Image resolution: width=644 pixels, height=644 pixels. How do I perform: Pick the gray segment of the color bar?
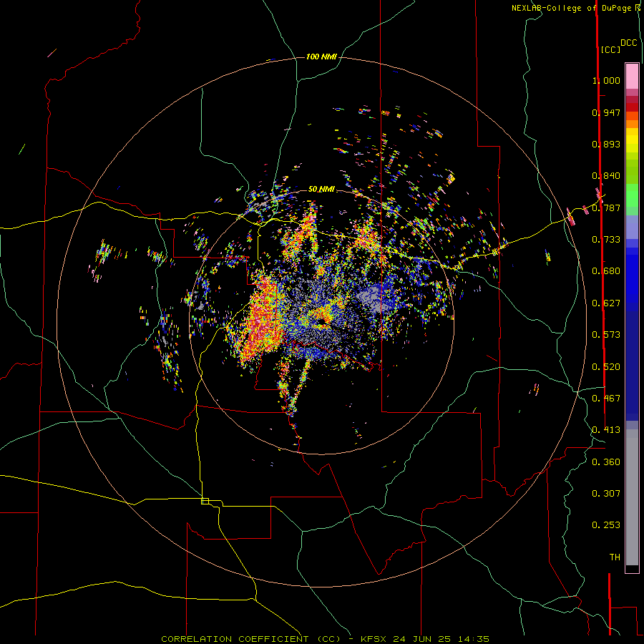pos(632,497)
